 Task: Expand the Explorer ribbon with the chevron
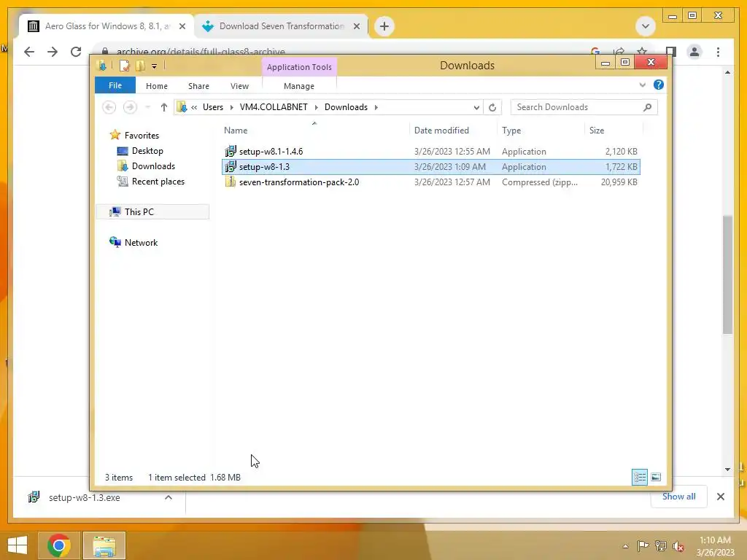tap(642, 85)
